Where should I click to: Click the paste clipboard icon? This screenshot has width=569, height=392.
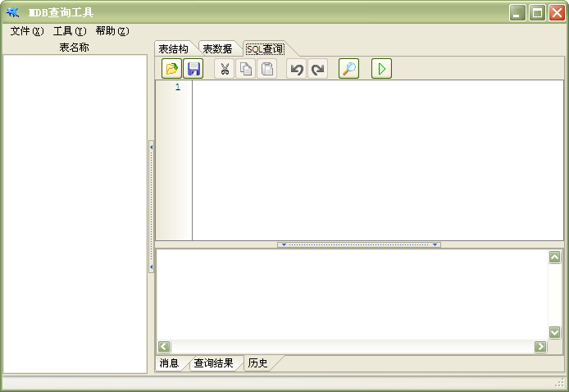tap(267, 69)
